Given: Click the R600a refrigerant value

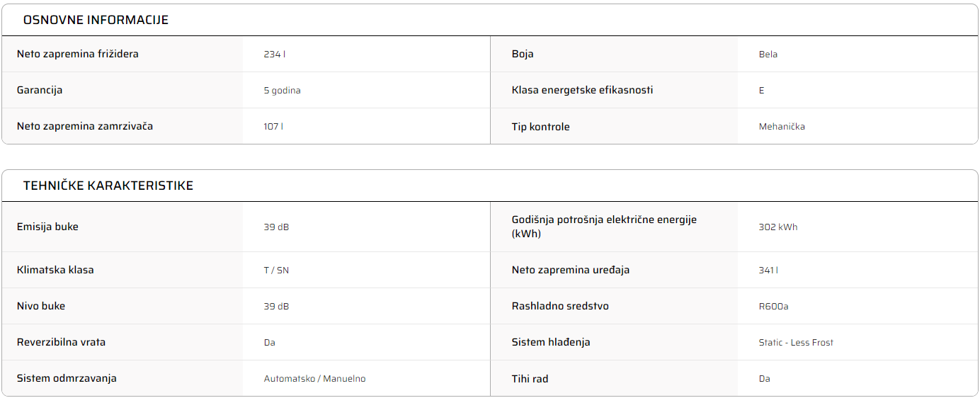Looking at the screenshot, I should coord(773,307).
